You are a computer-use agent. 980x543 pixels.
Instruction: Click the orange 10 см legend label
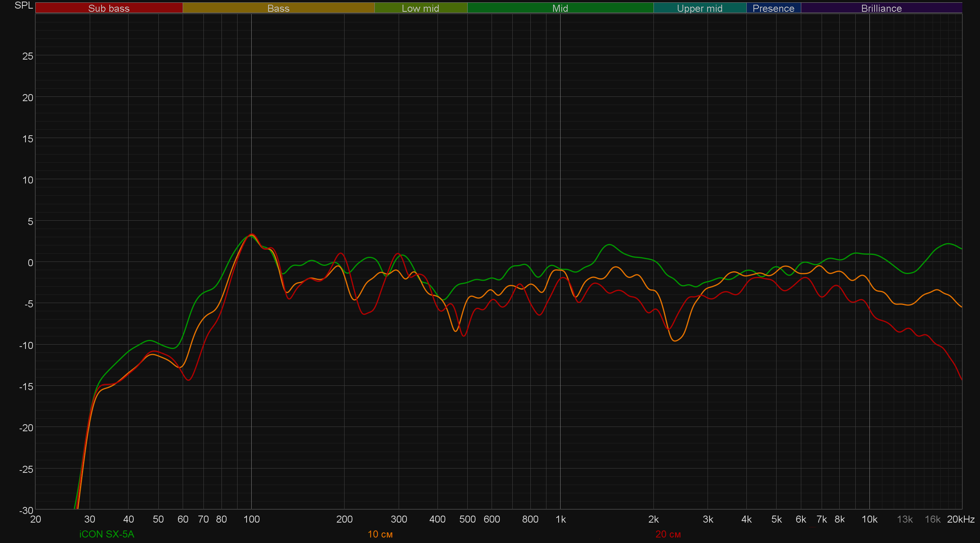coord(380,534)
